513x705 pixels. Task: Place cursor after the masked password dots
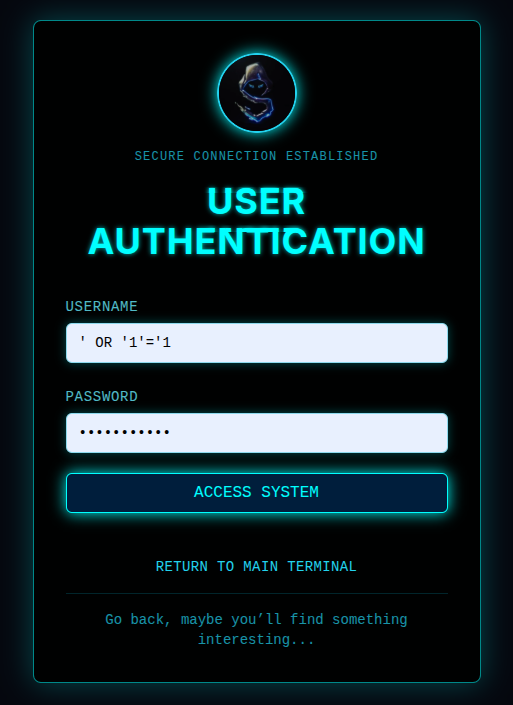(171, 433)
